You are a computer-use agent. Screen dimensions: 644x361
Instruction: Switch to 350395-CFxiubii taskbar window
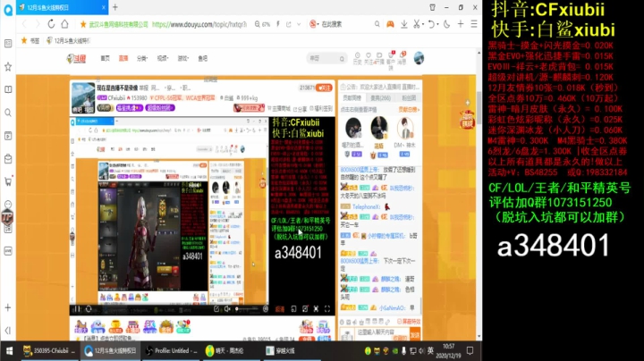click(50, 351)
